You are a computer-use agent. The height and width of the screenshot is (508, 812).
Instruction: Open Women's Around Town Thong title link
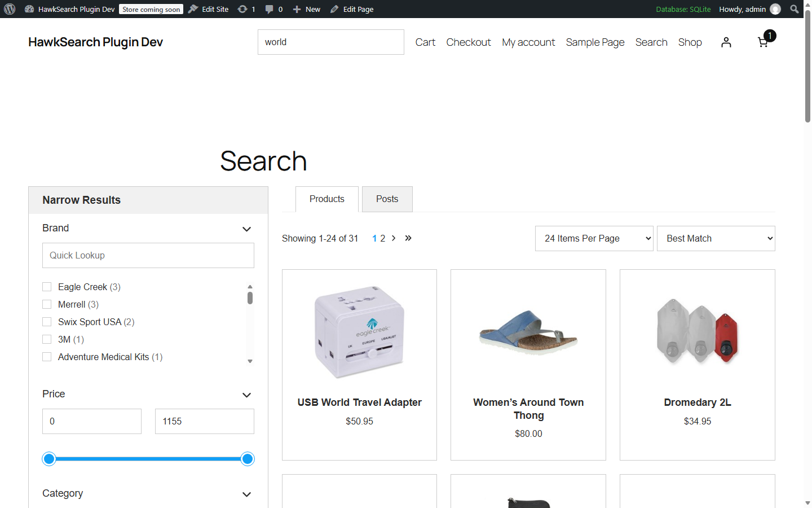pyautogui.click(x=528, y=409)
